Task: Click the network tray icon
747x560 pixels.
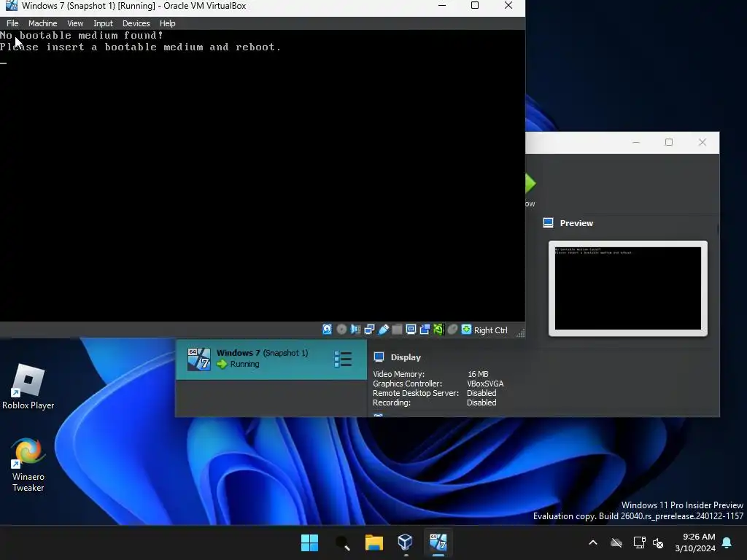Action: pos(639,542)
